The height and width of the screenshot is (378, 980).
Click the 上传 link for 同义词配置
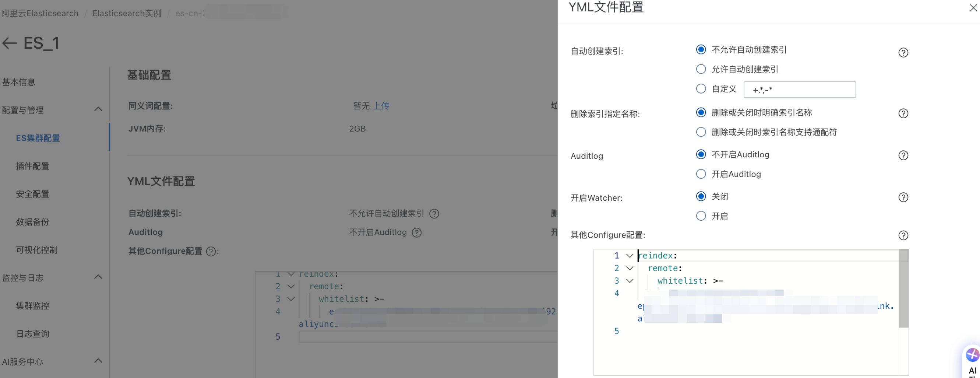(381, 106)
